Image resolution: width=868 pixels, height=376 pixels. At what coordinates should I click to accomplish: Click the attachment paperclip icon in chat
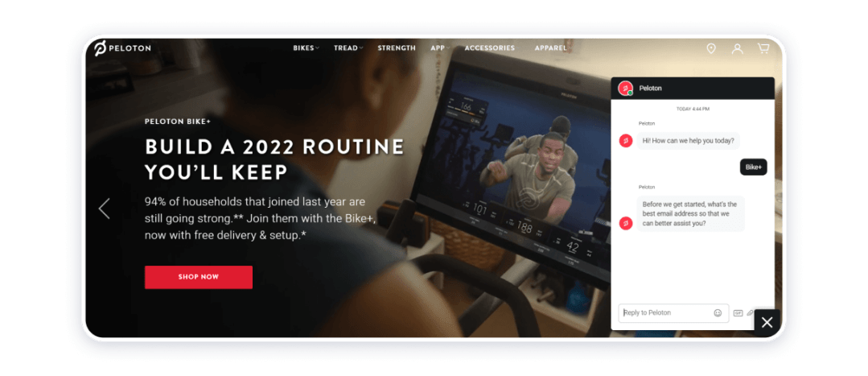[750, 312]
